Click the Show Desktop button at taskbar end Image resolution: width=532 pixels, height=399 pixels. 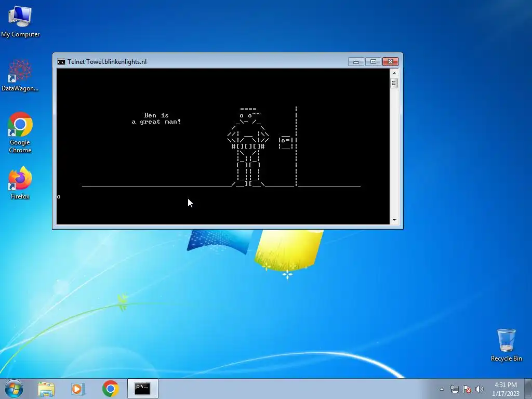(529, 389)
